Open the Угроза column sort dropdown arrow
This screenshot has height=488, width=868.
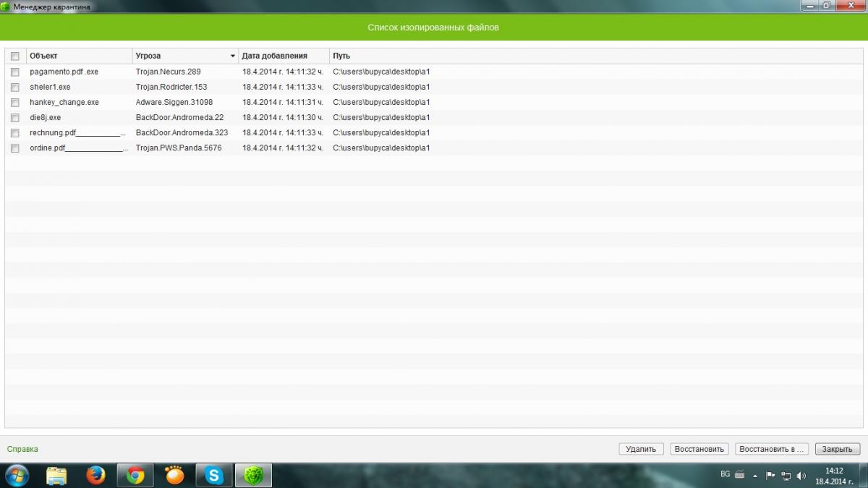pyautogui.click(x=233, y=56)
